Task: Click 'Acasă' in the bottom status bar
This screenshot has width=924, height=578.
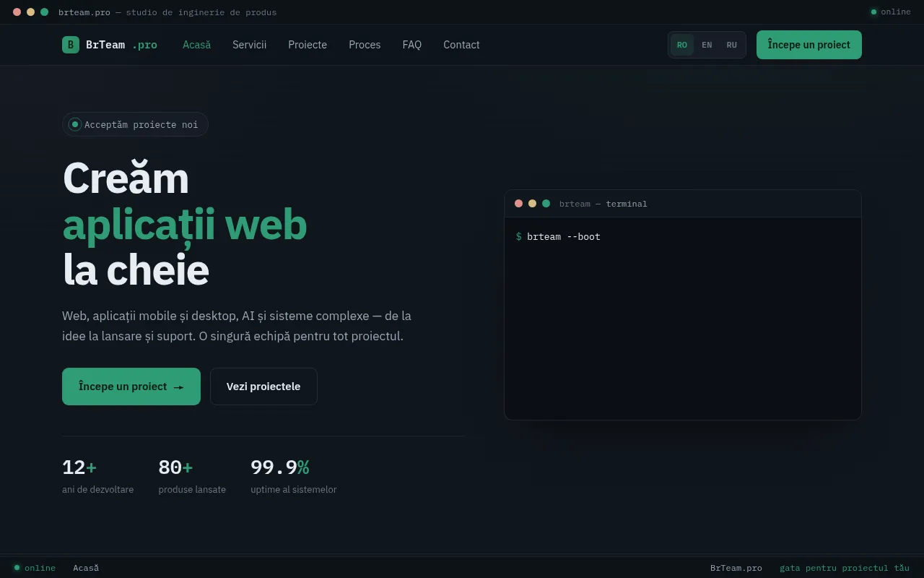Action: coord(86,568)
